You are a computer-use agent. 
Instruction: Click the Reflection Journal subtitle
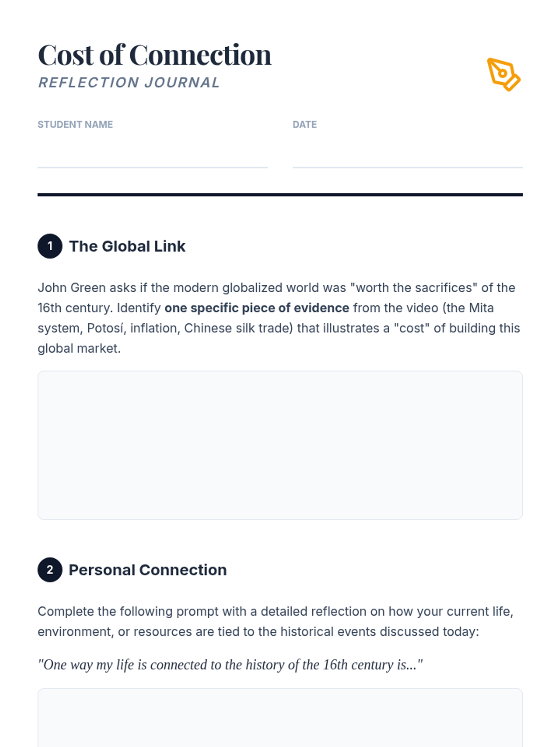pyautogui.click(x=128, y=83)
